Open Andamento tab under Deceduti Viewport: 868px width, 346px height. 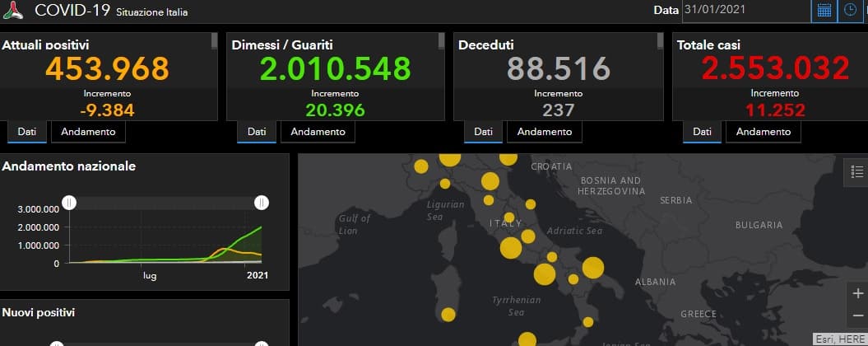(545, 132)
